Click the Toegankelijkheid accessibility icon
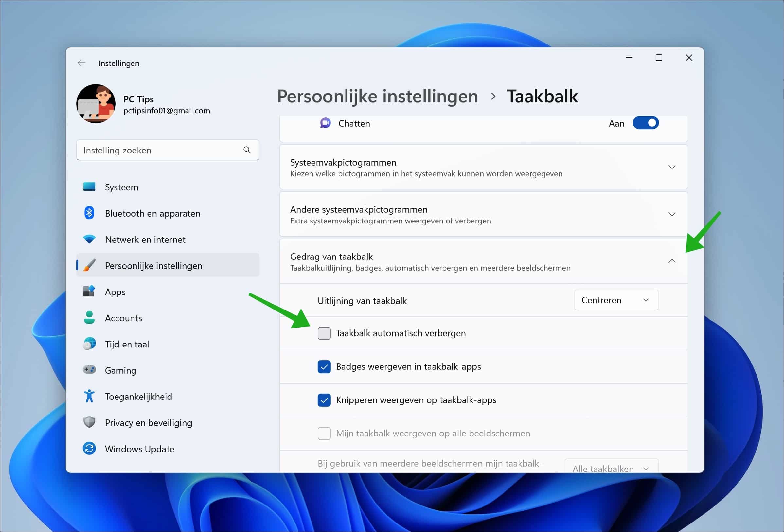This screenshot has height=532, width=784. coord(89,396)
